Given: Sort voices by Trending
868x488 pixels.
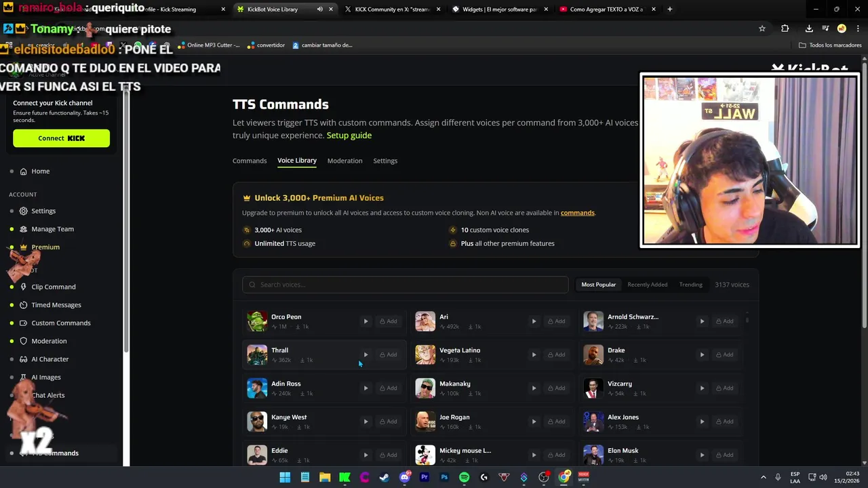Looking at the screenshot, I should point(691,285).
